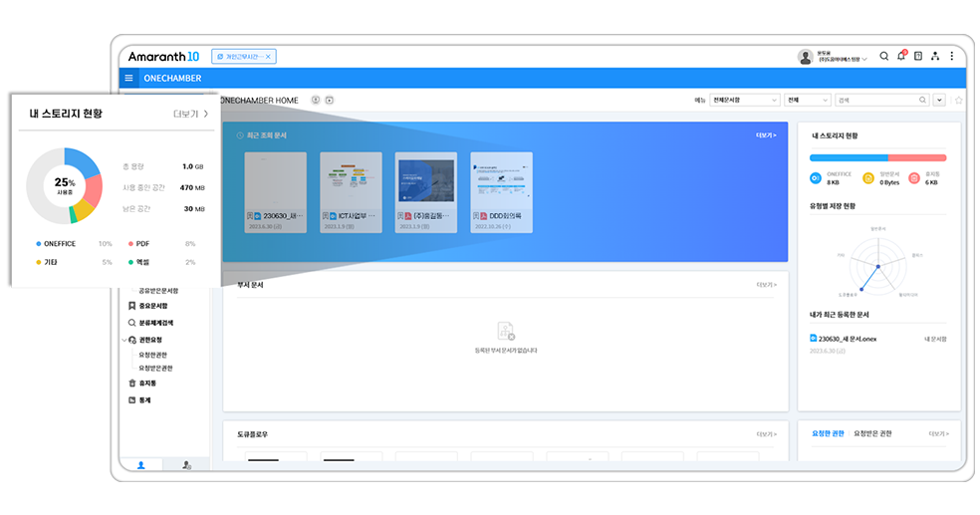
Task: Select the 요청한 권한 tab
Action: (828, 433)
